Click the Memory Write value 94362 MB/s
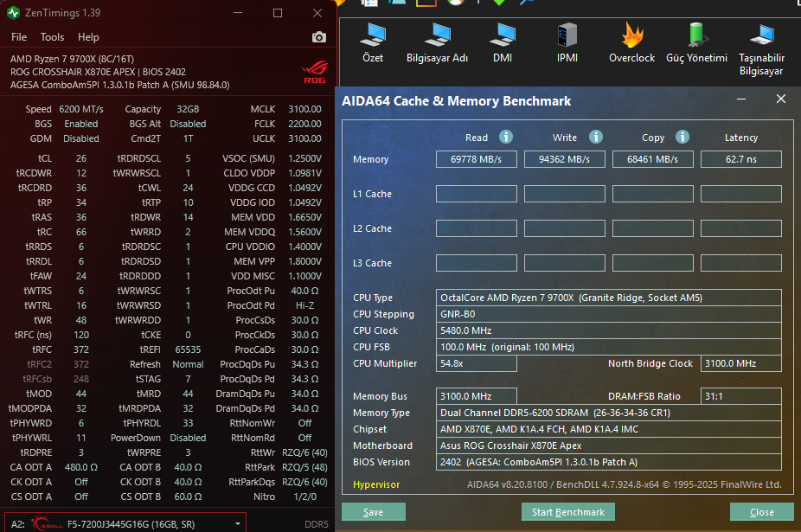This screenshot has height=532, width=801. click(565, 159)
